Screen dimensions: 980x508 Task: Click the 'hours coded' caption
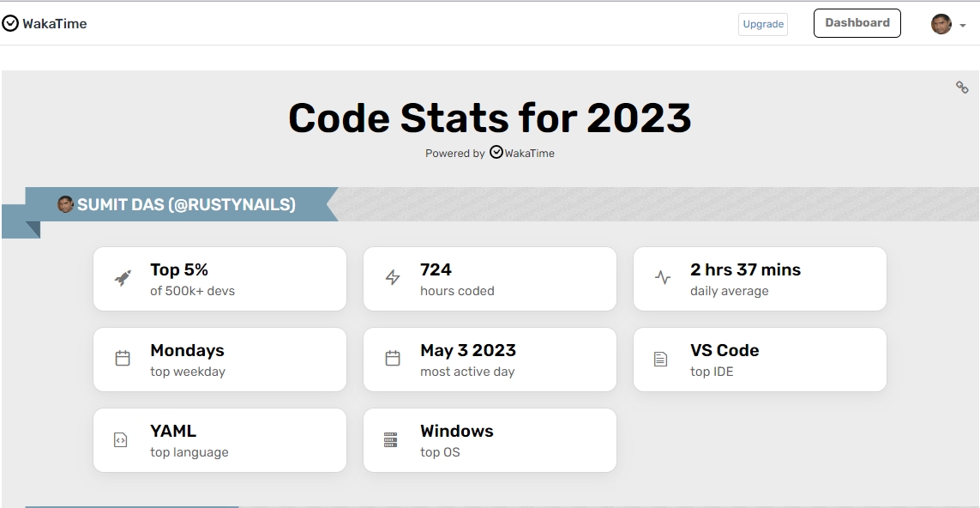tap(458, 291)
